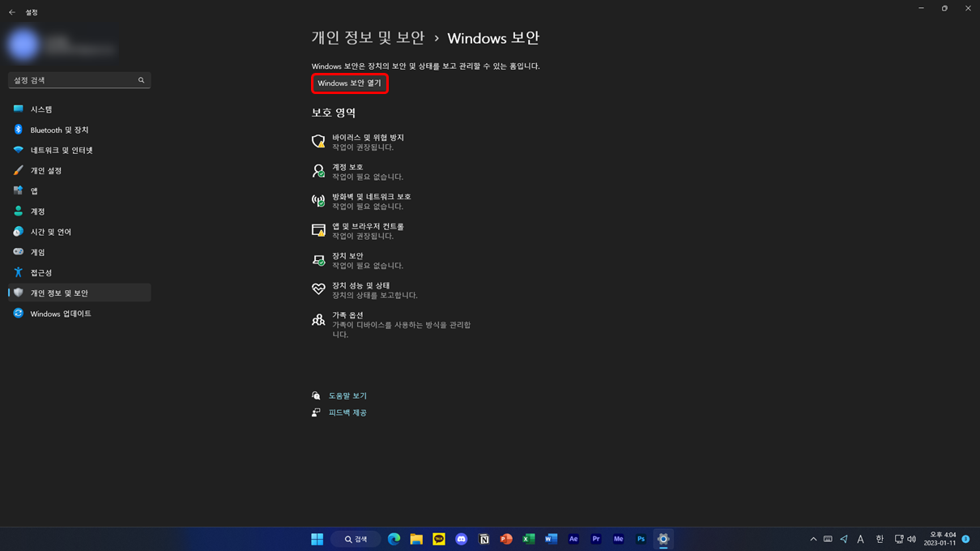The width and height of the screenshot is (980, 551).
Task: Click the volume speaker tray icon
Action: tap(912, 539)
